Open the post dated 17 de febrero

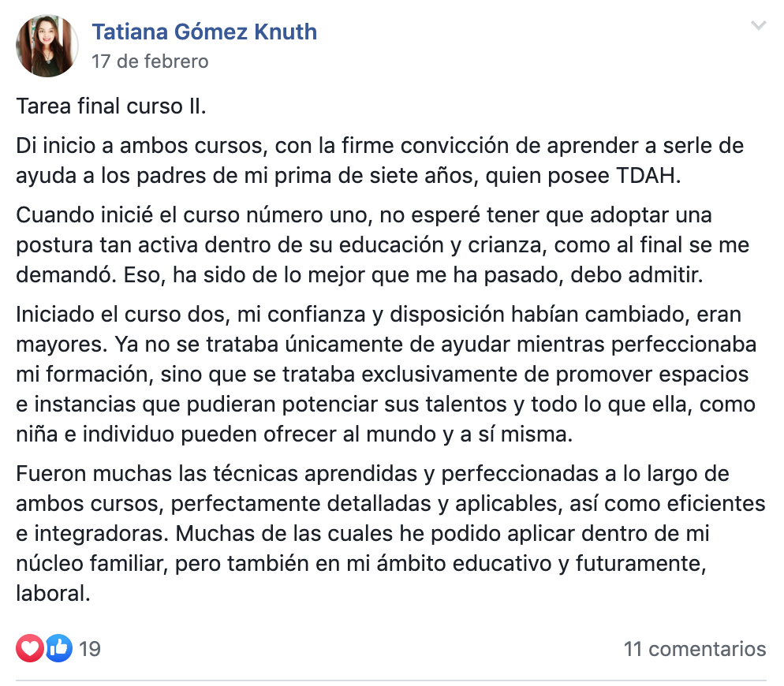pos(150,62)
